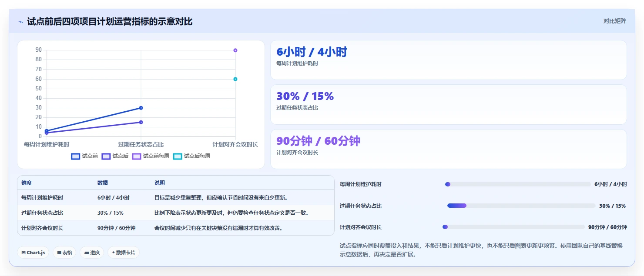644x276 pixels.
Task: Click the 过期任务状态占比 progress bar
Action: 521,206
